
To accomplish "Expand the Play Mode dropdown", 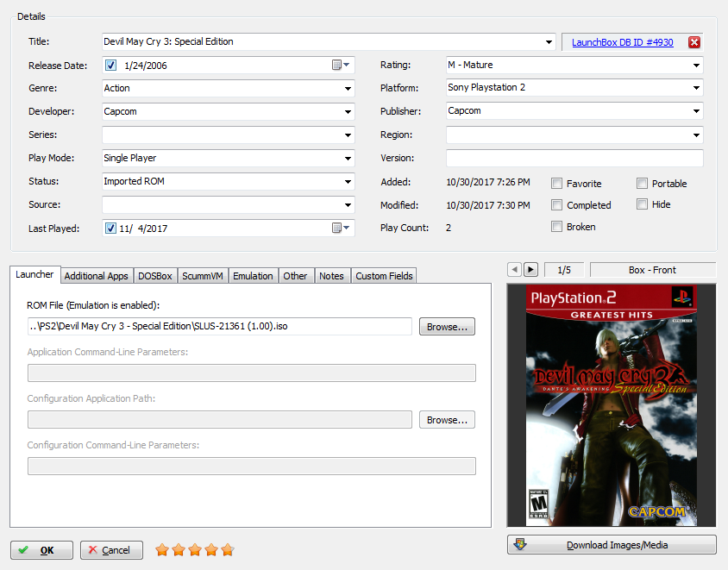I will tap(348, 159).
